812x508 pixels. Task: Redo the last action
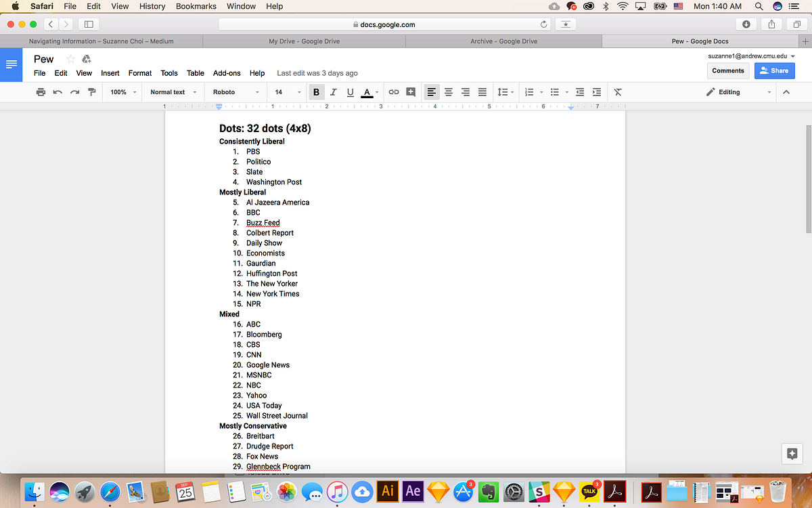pyautogui.click(x=74, y=92)
